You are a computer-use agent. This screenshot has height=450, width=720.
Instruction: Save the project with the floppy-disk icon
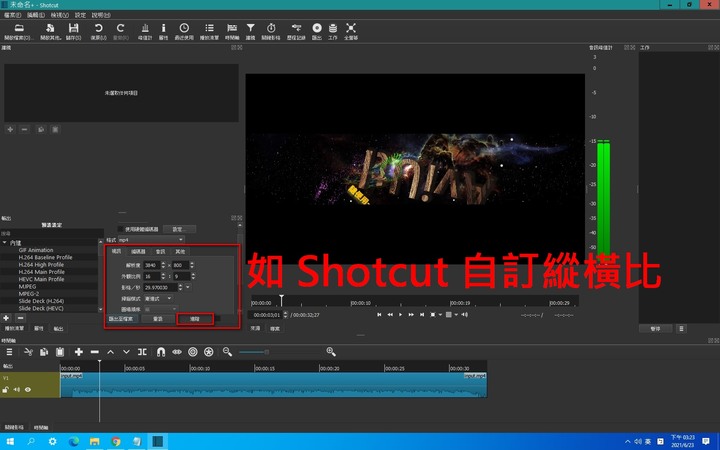tap(73, 32)
